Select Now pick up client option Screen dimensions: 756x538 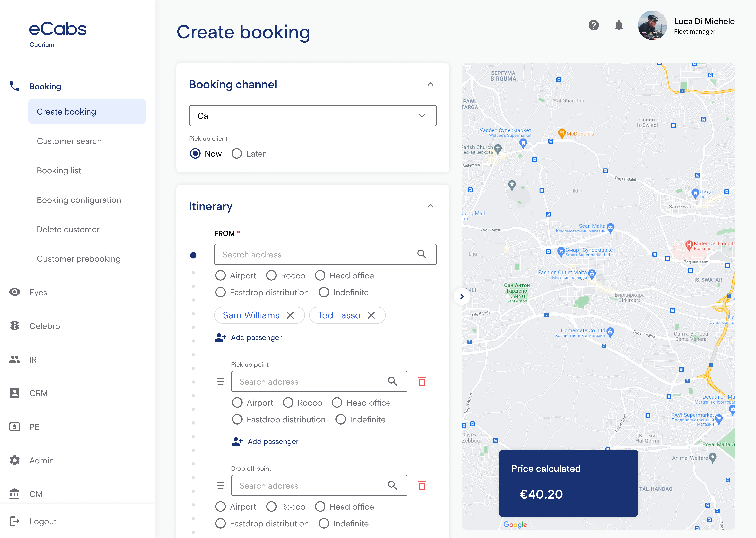pyautogui.click(x=195, y=154)
